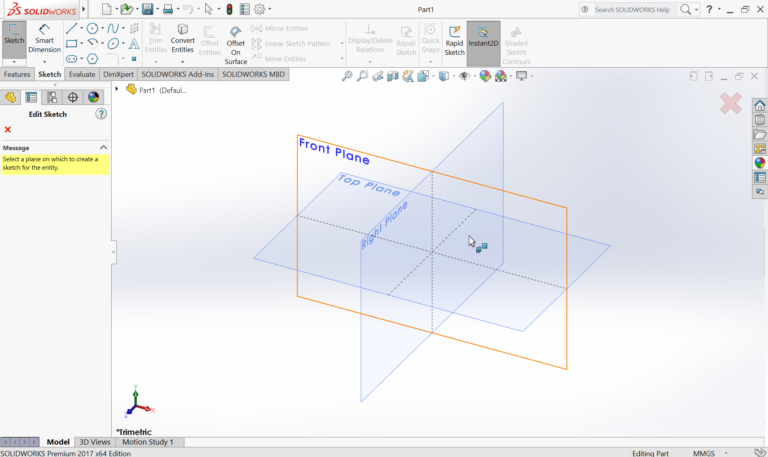Open Edit Appearance color ball icon
This screenshot has height=457, width=768.
pos(485,76)
